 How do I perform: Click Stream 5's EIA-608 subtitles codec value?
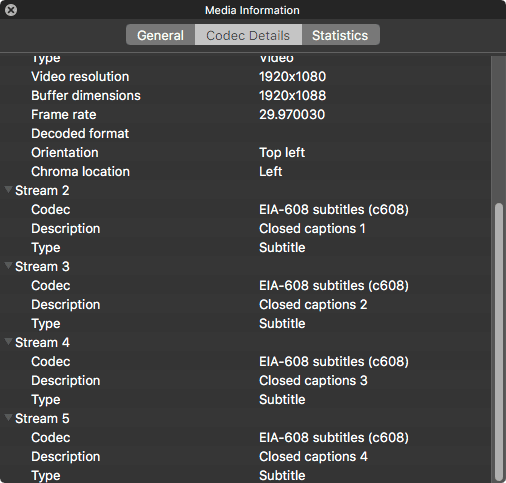click(x=334, y=438)
